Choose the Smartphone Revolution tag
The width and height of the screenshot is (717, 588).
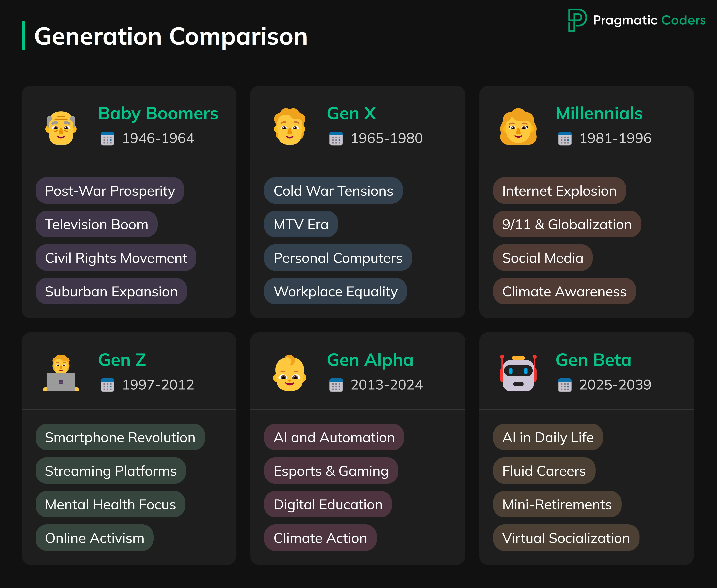coord(120,437)
